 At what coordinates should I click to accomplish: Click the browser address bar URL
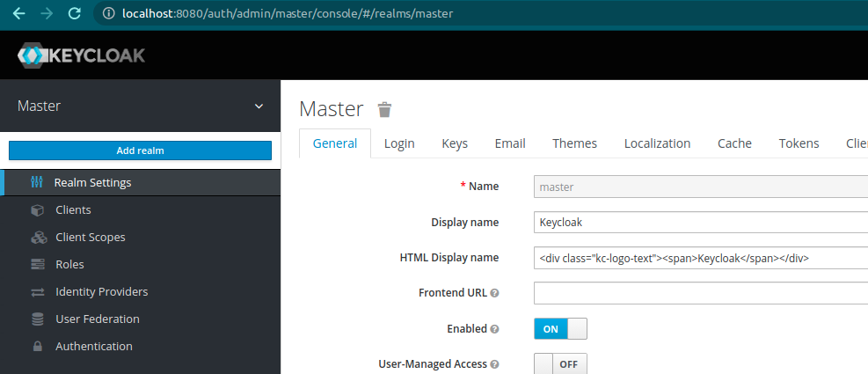(x=288, y=14)
